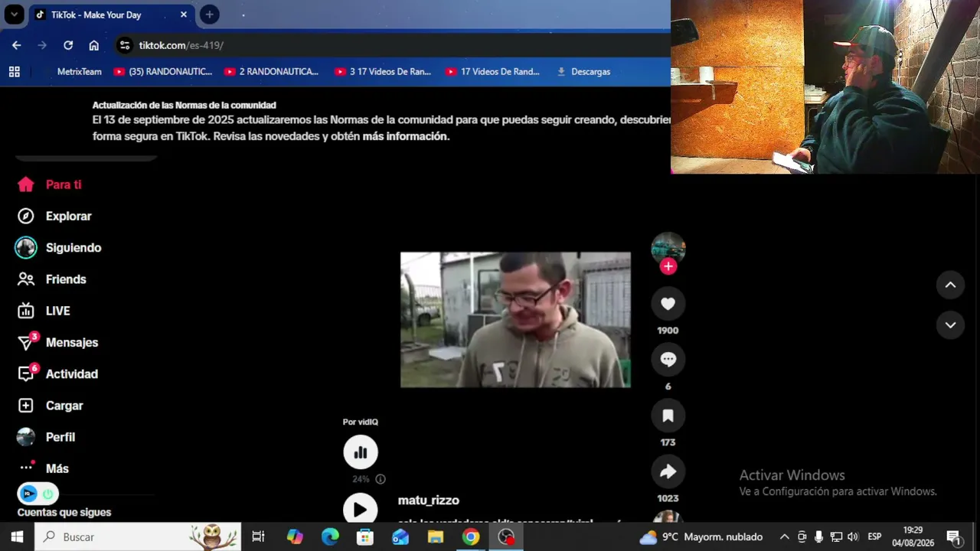The image size is (980, 551).
Task: Open the Windows Start menu
Action: coord(17,537)
